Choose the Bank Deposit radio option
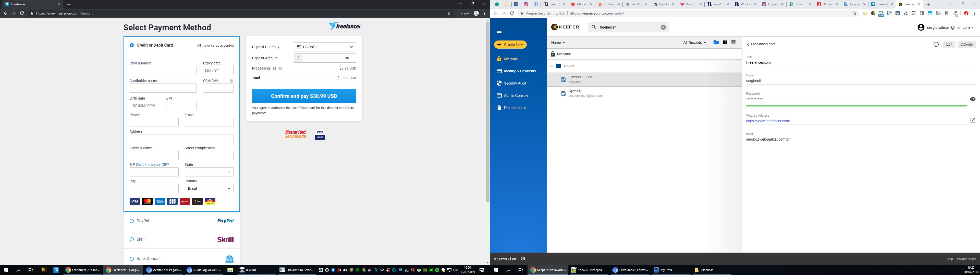The image size is (980, 275). point(132,259)
